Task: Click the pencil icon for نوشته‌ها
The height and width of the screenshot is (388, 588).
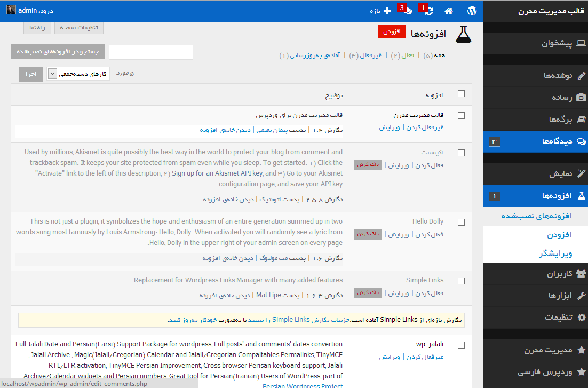Action: pos(581,76)
